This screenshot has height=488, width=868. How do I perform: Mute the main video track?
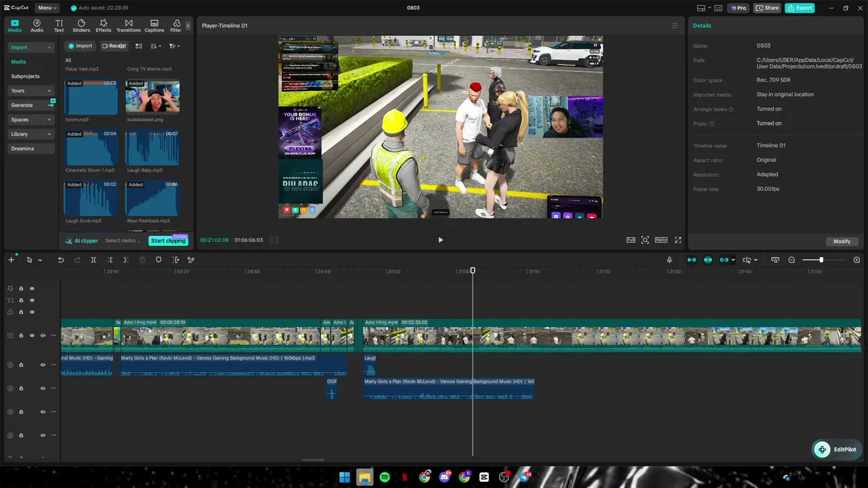[x=43, y=335]
